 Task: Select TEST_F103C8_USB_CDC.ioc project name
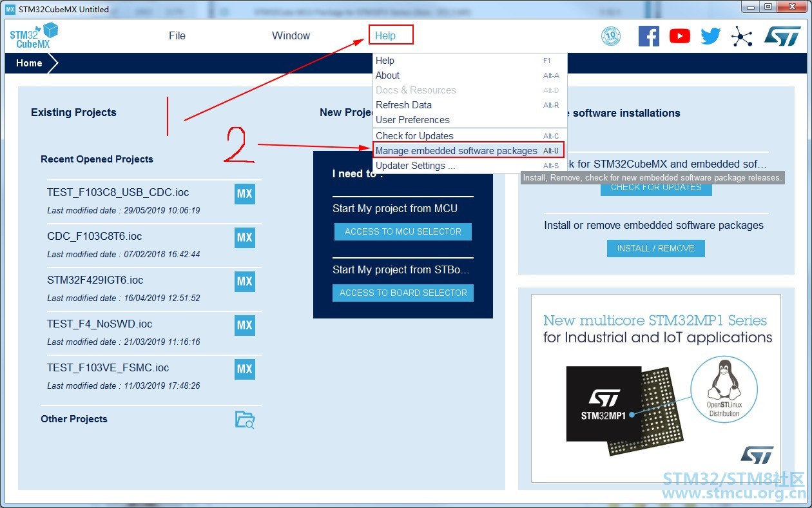[x=118, y=192]
